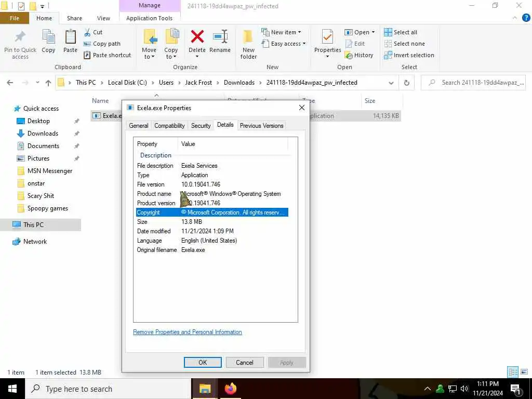Open Pictures in navigation pane

[38, 158]
